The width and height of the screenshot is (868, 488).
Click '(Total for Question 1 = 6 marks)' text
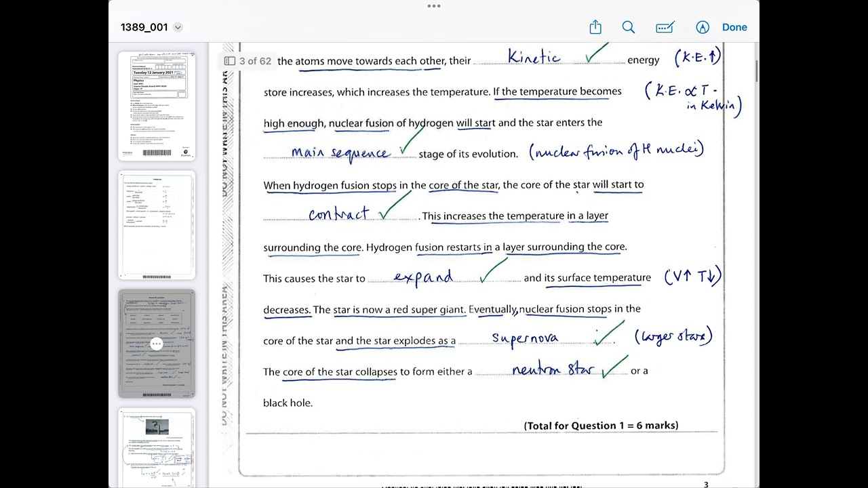pos(601,426)
